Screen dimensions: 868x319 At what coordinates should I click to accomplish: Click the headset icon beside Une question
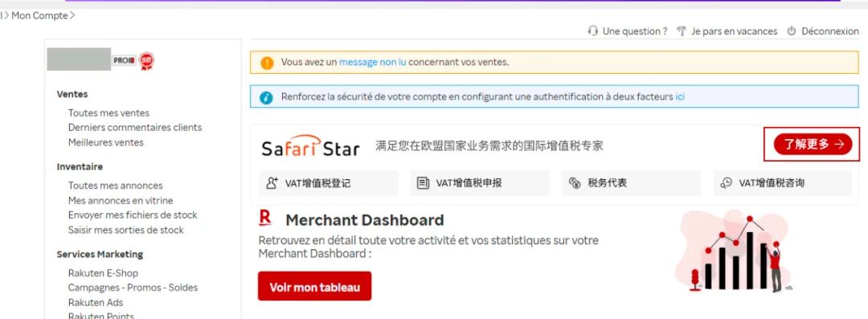tap(593, 31)
